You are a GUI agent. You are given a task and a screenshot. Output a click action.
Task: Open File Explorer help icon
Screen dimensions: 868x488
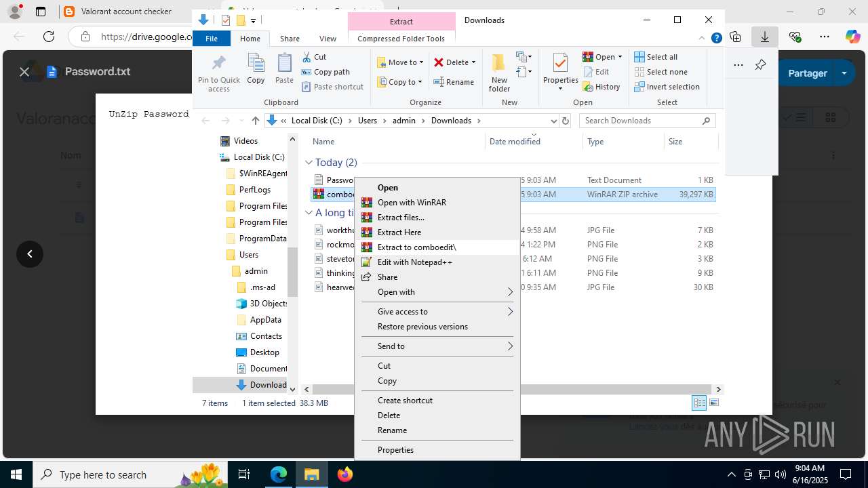pos(716,39)
